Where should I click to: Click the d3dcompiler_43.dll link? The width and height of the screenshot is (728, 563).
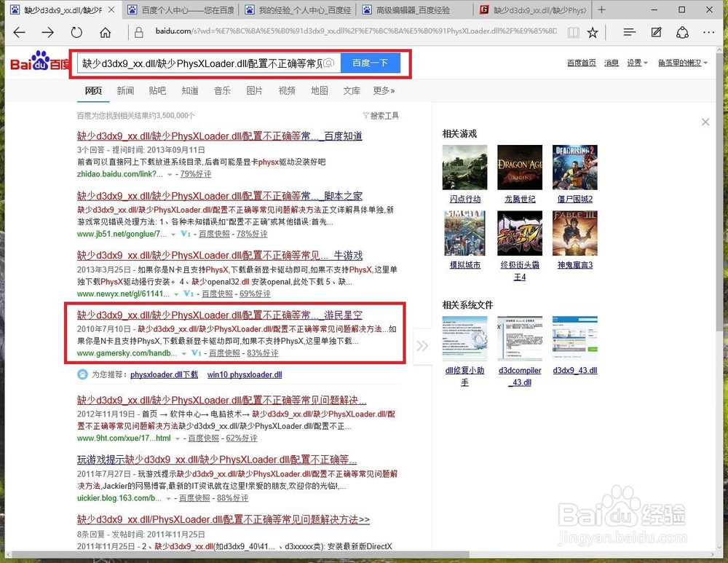pos(520,377)
